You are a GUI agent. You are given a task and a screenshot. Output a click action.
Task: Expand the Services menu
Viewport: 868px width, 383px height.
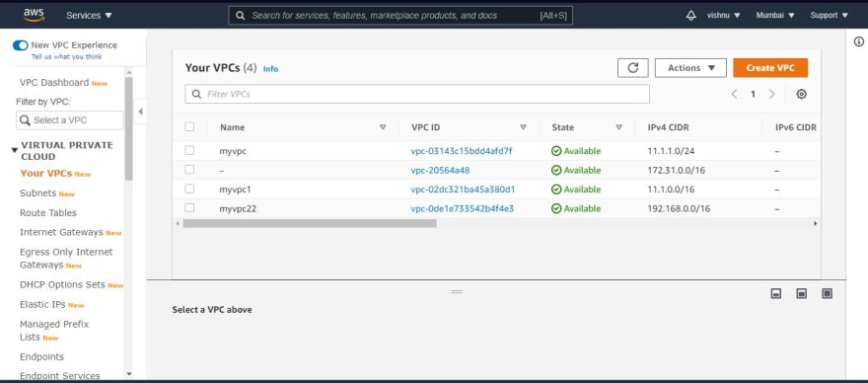(89, 16)
